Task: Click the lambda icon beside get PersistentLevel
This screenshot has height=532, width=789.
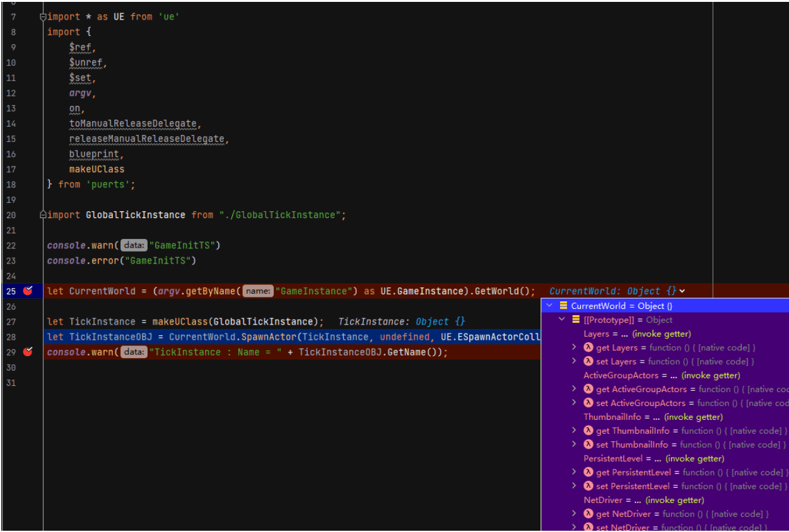Action: coord(588,472)
